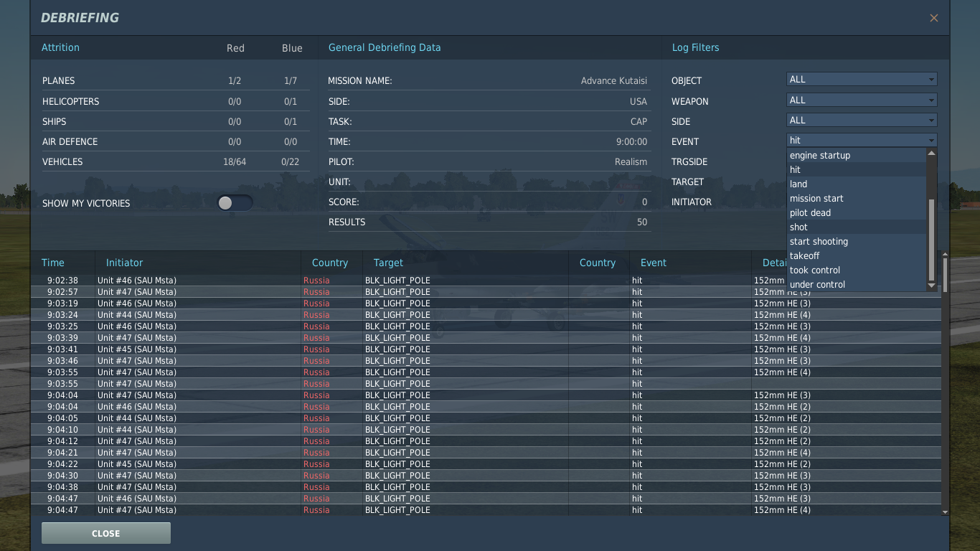Click the initiator Country column header

(330, 263)
